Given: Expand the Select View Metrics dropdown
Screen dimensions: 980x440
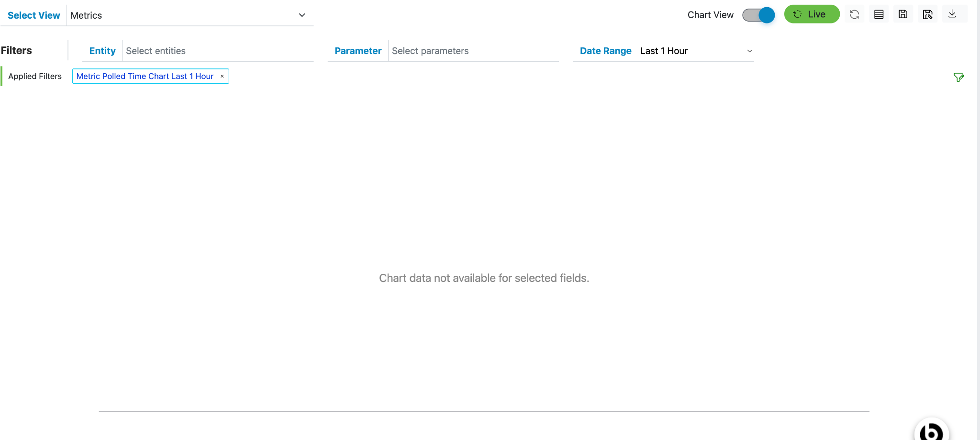Looking at the screenshot, I should [302, 15].
